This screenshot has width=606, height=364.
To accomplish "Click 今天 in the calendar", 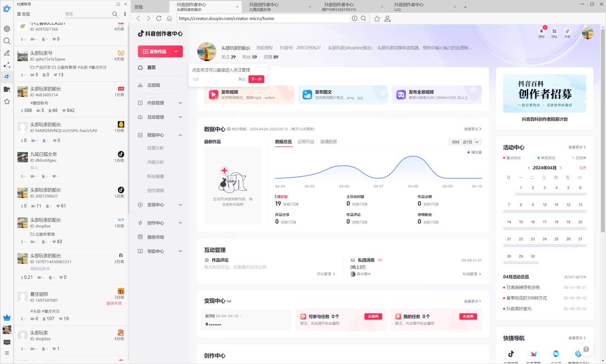I will (x=582, y=168).
